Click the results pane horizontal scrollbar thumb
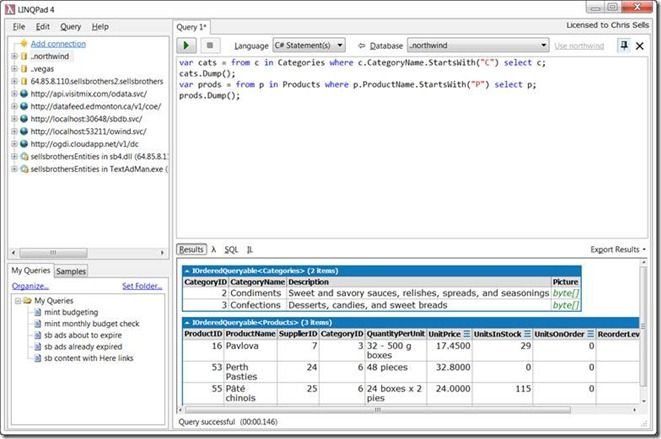Viewport: 661px width, 439px height. [378, 409]
